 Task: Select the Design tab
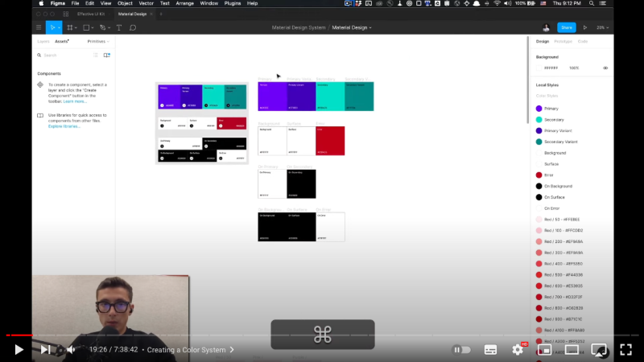(x=542, y=42)
